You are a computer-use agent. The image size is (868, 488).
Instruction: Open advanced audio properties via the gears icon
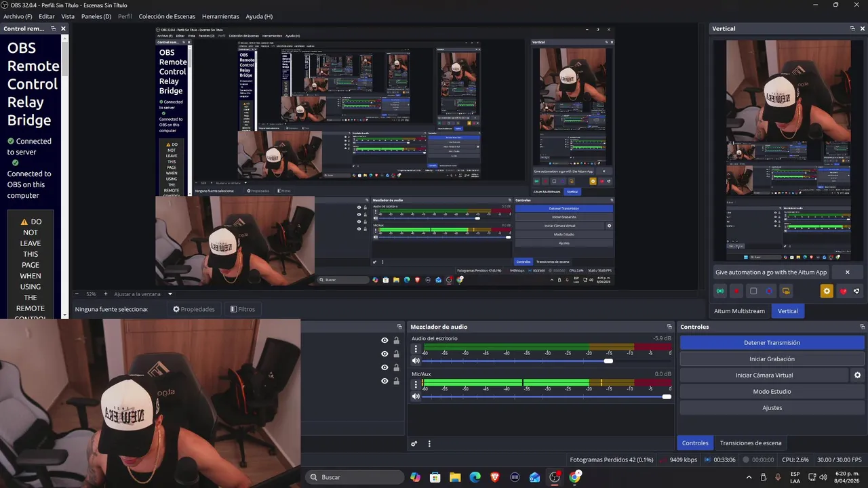[414, 444]
